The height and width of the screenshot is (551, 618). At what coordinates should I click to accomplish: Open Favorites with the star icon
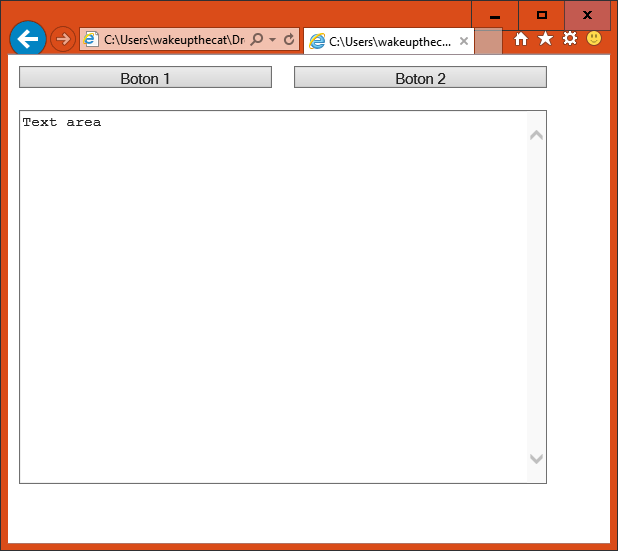(x=545, y=38)
